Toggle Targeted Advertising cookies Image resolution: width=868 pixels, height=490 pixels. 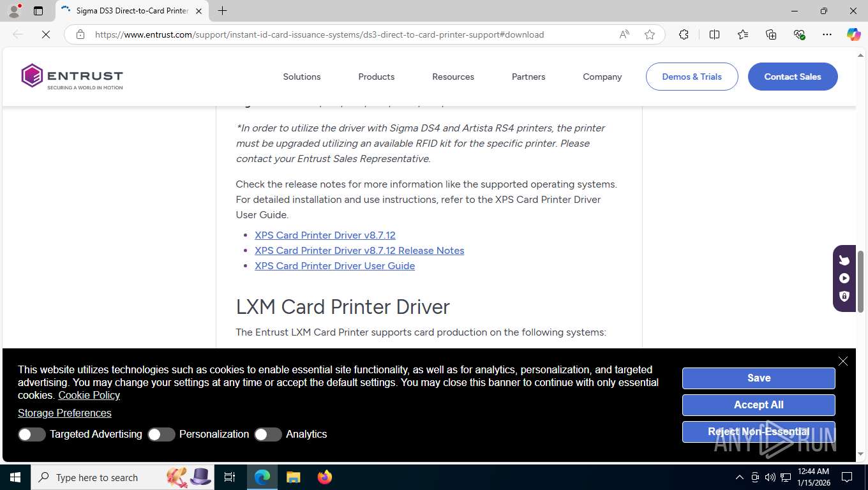(x=31, y=434)
